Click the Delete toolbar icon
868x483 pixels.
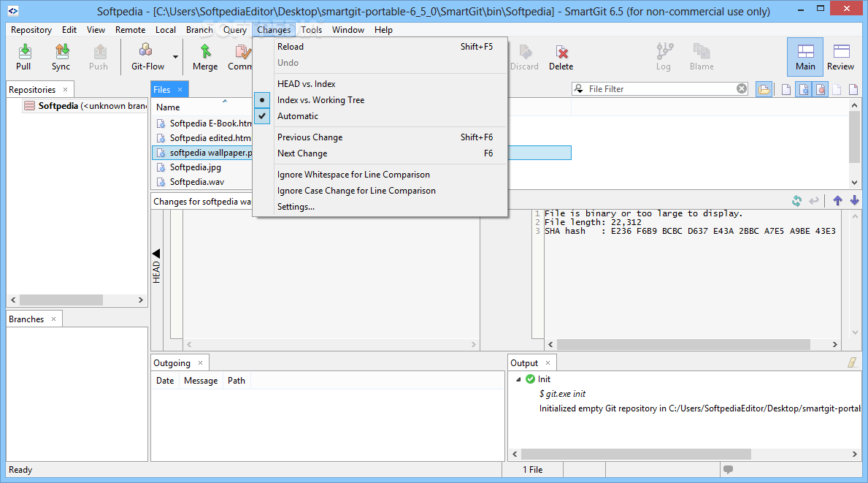click(x=561, y=52)
